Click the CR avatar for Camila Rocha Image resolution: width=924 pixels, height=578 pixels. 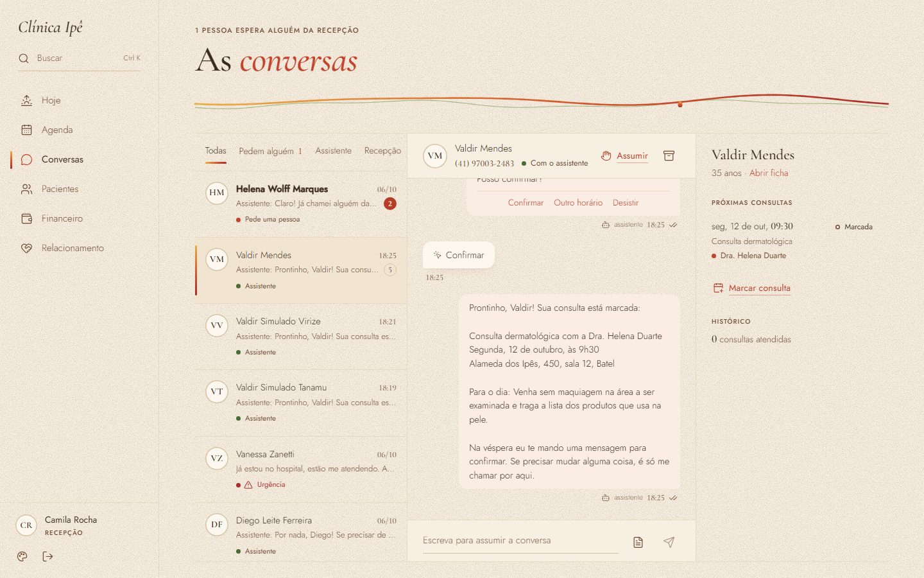pyautogui.click(x=26, y=525)
